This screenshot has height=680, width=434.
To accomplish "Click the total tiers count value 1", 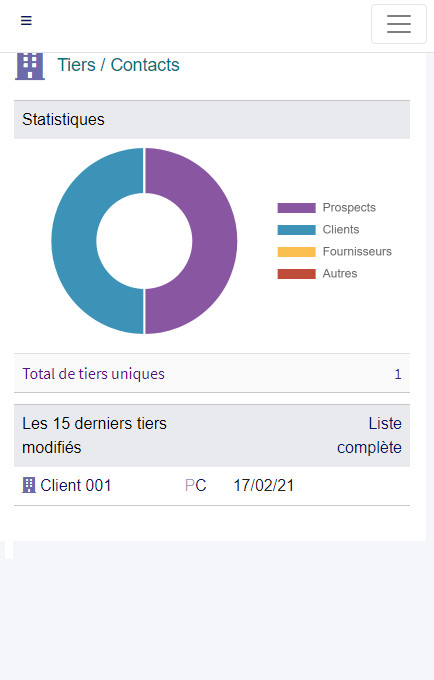I will tap(398, 374).
